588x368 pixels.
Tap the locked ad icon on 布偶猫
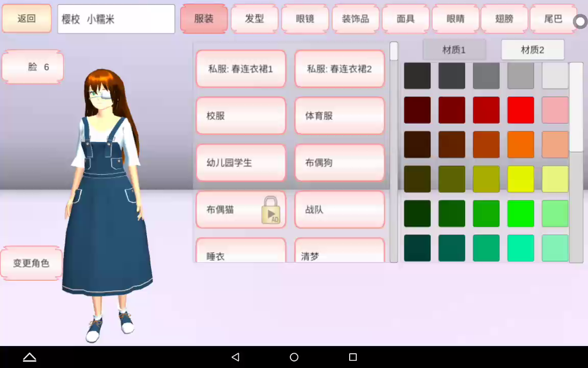271,210
